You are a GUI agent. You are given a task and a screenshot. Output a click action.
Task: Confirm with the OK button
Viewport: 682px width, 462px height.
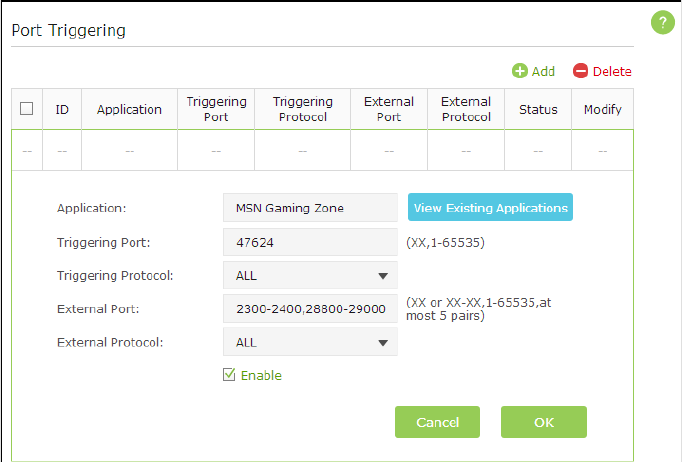coord(543,422)
